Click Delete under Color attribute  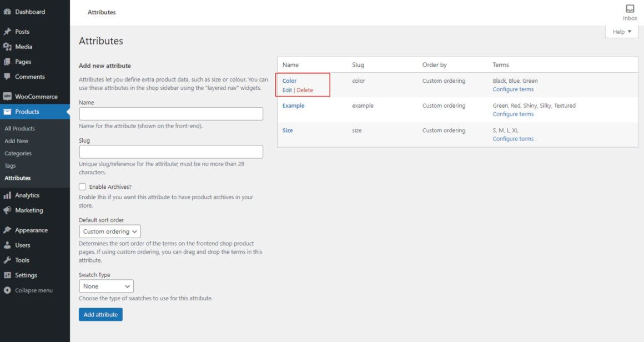tap(305, 90)
